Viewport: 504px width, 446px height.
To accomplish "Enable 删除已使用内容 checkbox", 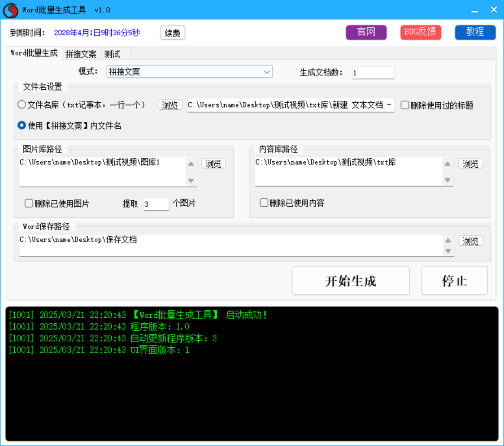I will [x=264, y=203].
